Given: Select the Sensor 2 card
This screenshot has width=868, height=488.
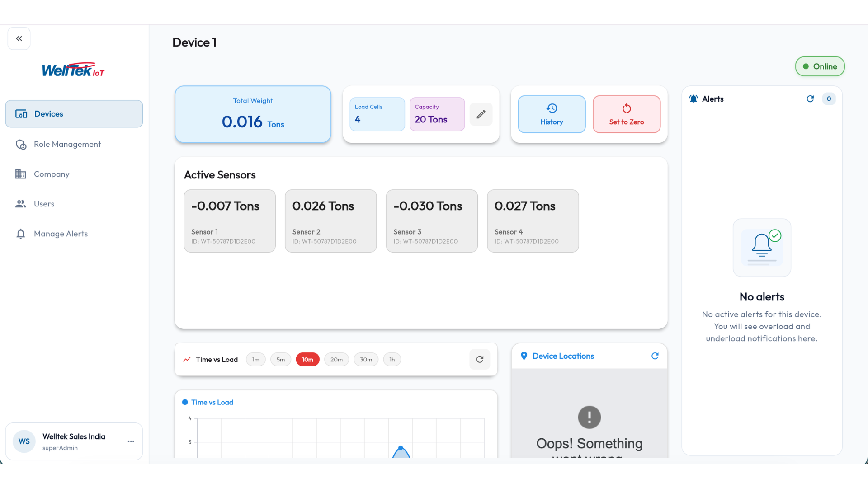Looking at the screenshot, I should coord(331,221).
